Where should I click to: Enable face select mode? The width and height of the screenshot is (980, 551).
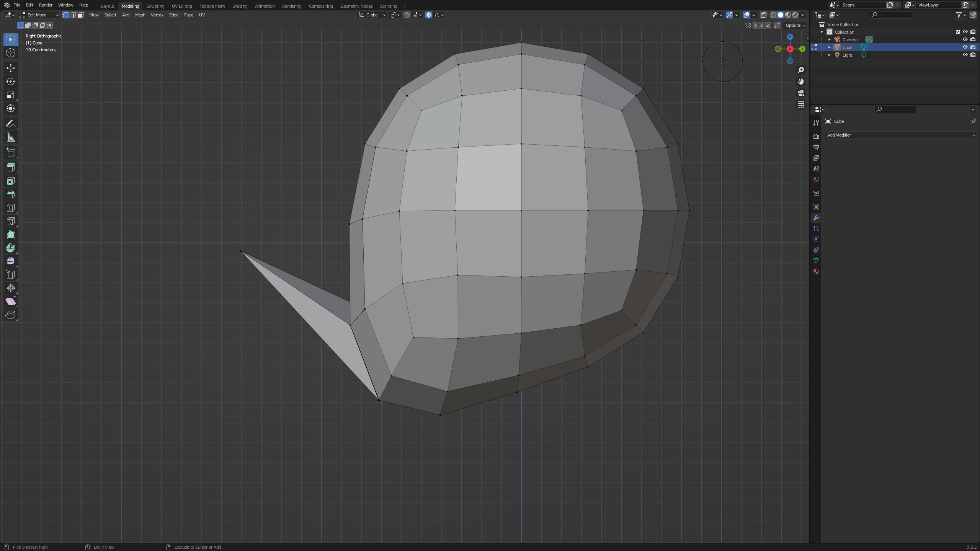tap(80, 15)
